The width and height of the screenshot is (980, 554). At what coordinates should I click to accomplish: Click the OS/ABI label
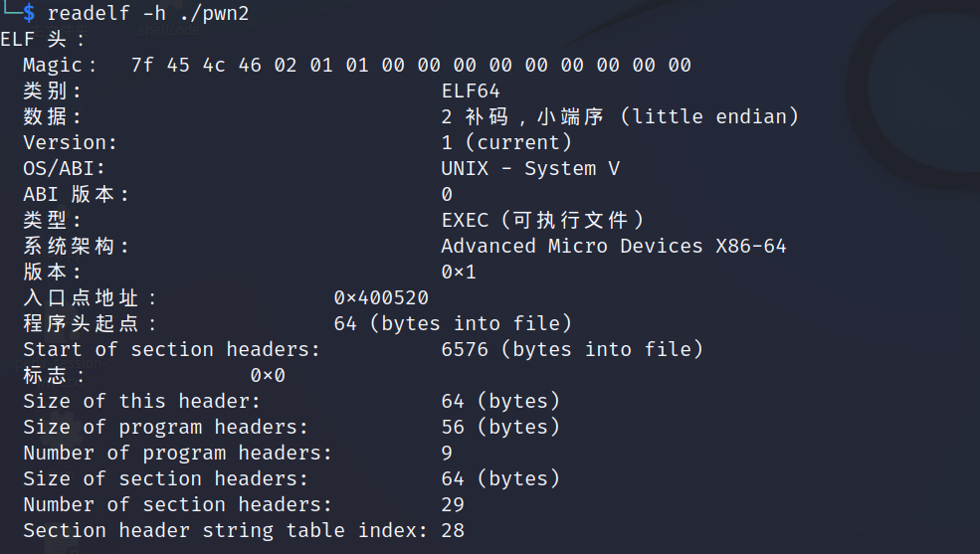point(64,168)
